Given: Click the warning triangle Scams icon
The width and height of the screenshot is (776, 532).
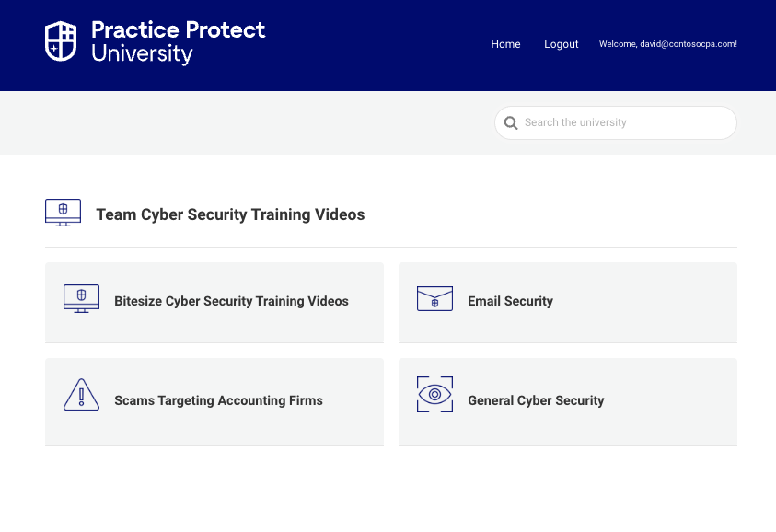Looking at the screenshot, I should click(x=81, y=395).
